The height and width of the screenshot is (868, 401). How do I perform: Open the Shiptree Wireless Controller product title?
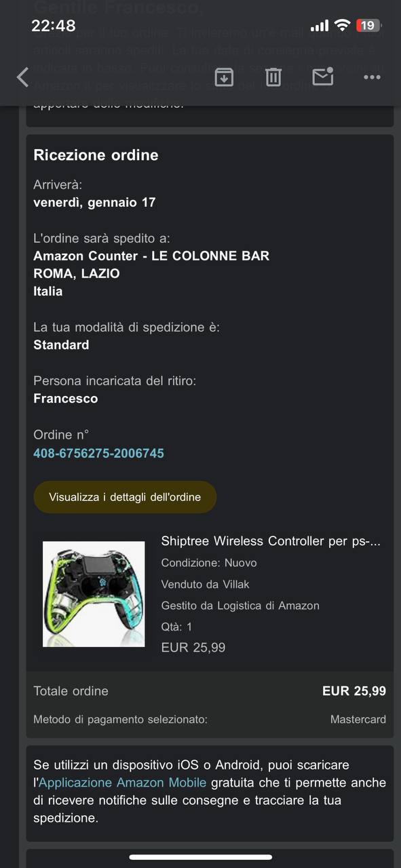pos(271,541)
